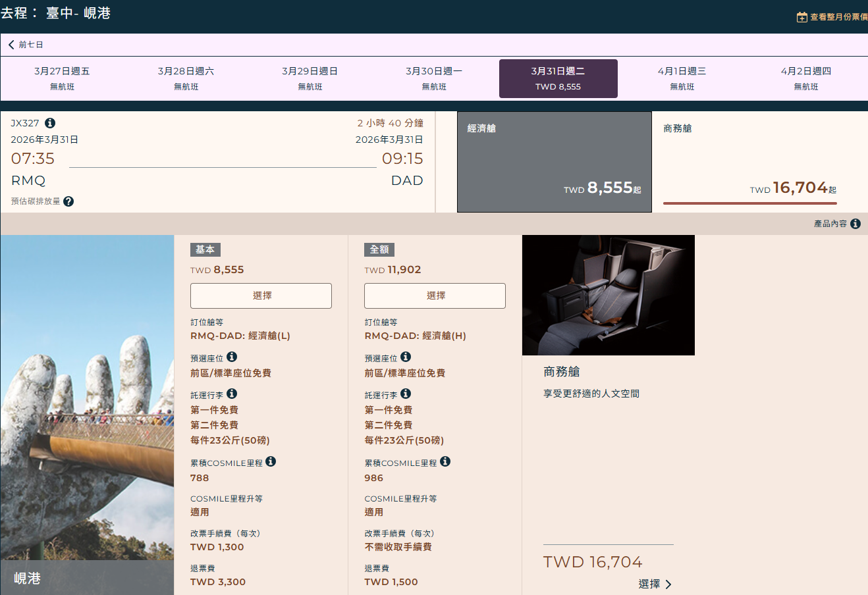Open the 累積COSMILE里程 info icon under 基本 fare
This screenshot has height=595, width=868.
(271, 461)
